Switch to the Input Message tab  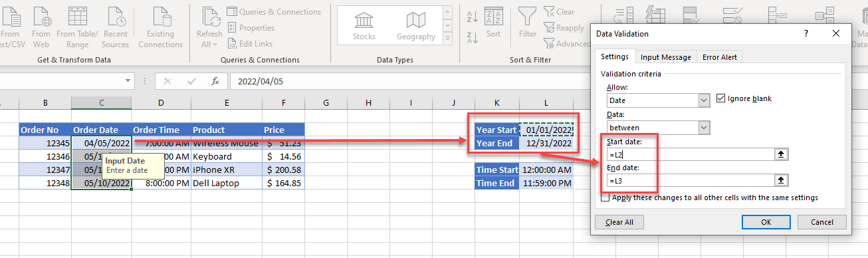666,57
